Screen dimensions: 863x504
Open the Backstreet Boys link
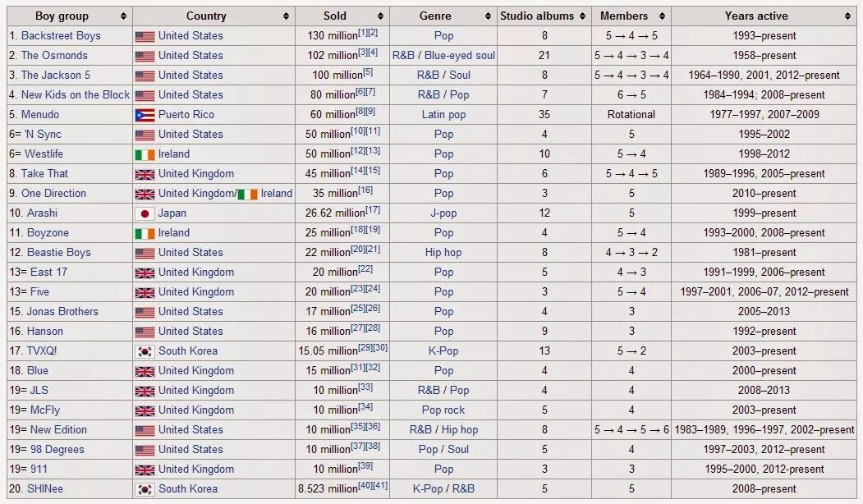click(61, 35)
